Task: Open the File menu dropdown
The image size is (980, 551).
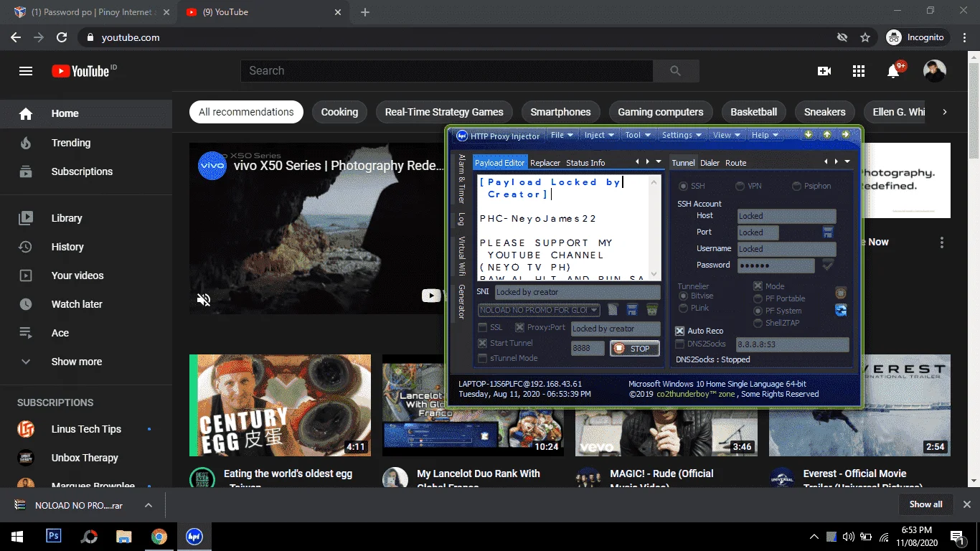Action: pyautogui.click(x=562, y=135)
